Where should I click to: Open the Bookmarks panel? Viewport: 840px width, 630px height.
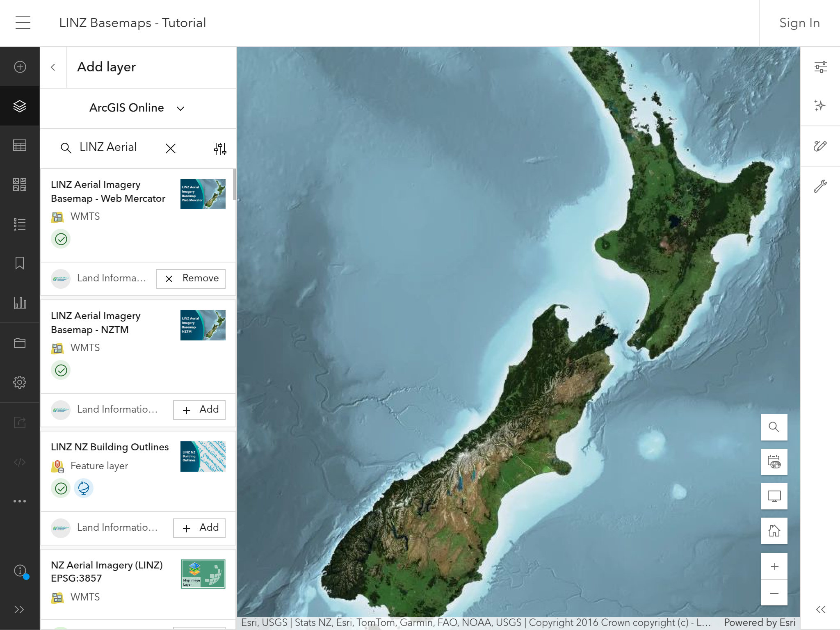20,264
